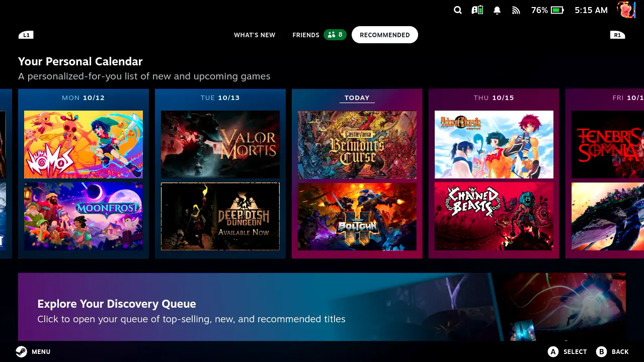Click the 5:15 AM clock
The height and width of the screenshot is (362, 644).
tap(591, 10)
